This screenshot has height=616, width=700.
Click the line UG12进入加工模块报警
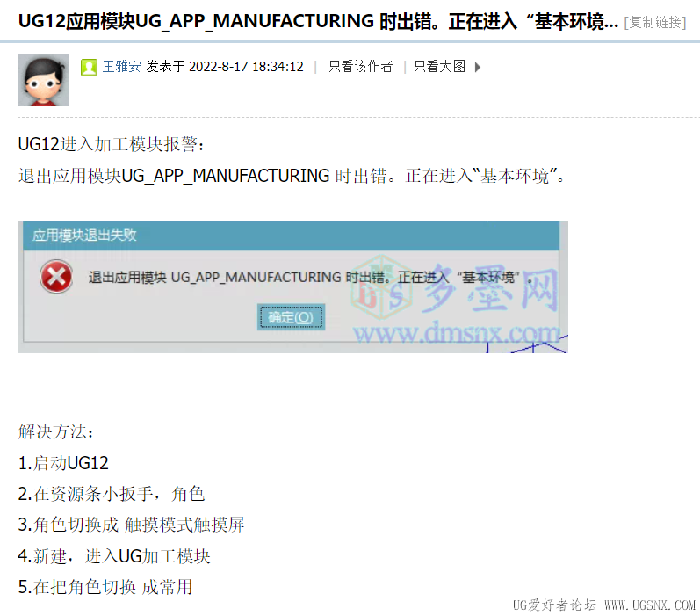point(112,144)
